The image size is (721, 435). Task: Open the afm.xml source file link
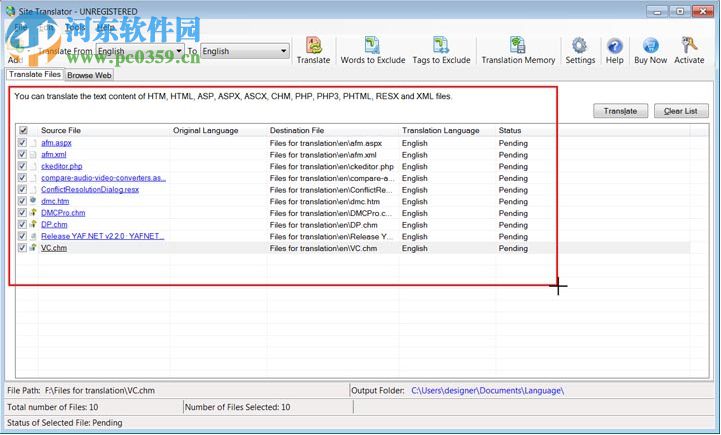point(53,155)
